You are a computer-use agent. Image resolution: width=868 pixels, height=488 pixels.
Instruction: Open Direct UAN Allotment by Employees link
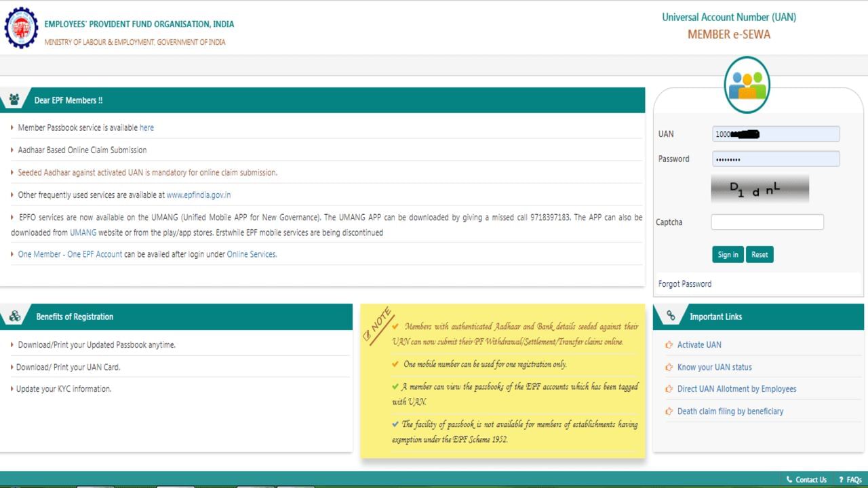coord(736,389)
